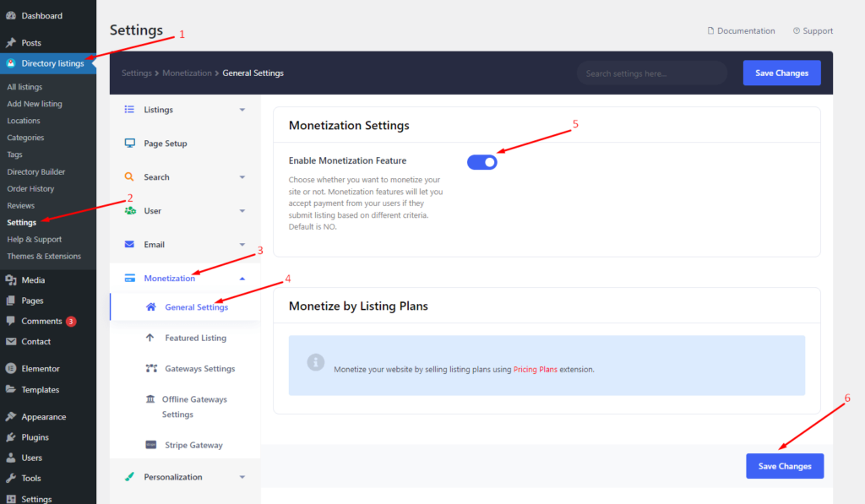Open Categories submenu item
The width and height of the screenshot is (865, 504).
[25, 138]
